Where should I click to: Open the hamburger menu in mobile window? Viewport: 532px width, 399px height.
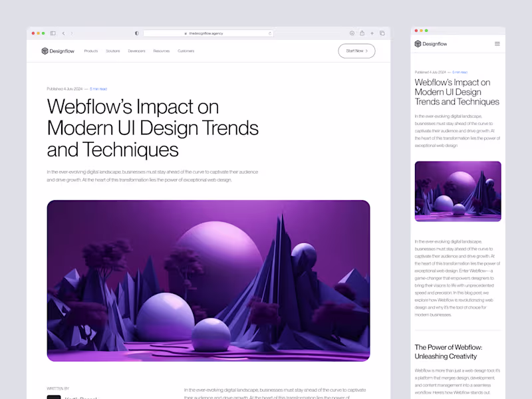497,44
